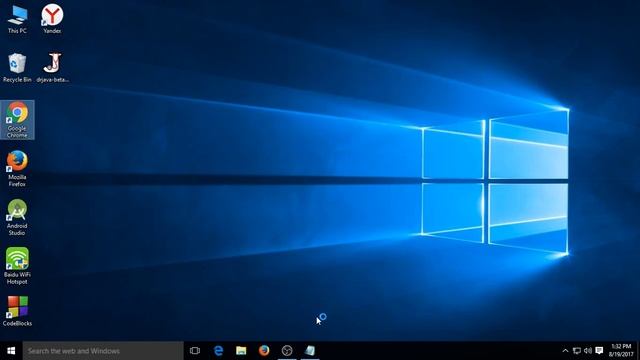Select the Recycle Bin icon
This screenshot has width=640, height=360.
[17, 68]
